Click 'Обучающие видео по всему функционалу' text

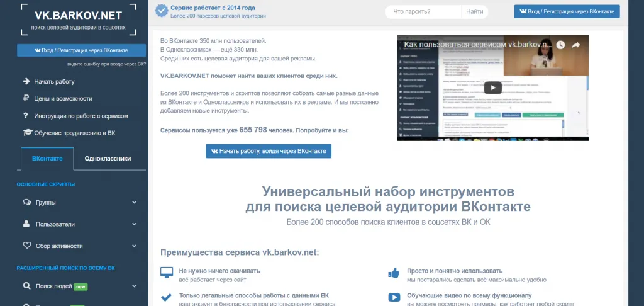pyautogui.click(x=469, y=295)
